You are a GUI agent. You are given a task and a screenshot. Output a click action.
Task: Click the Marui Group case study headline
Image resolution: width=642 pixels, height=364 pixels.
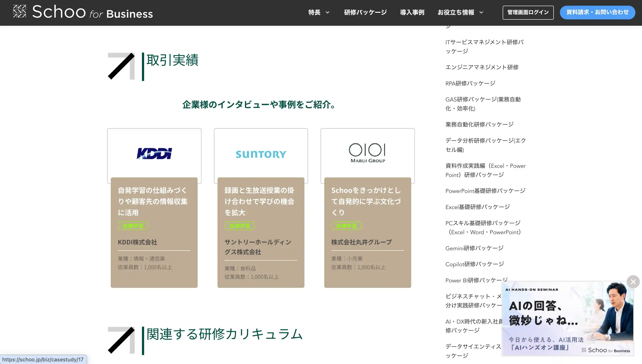coord(366,201)
